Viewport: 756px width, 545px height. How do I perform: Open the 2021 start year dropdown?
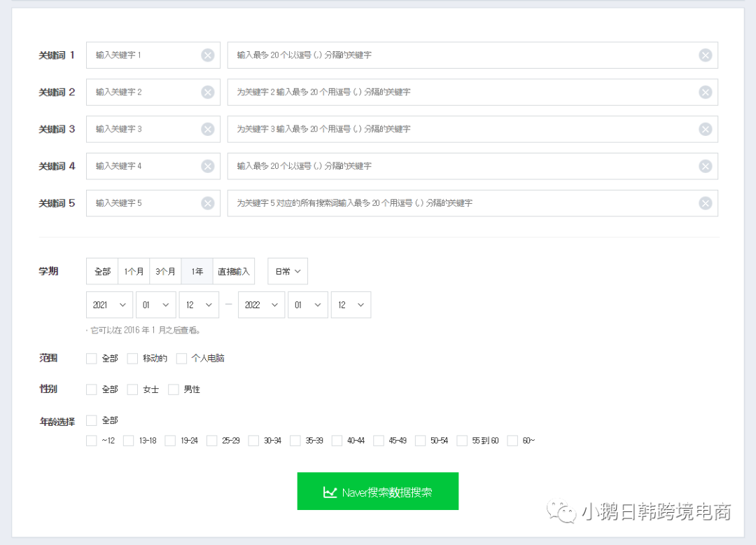(x=109, y=305)
